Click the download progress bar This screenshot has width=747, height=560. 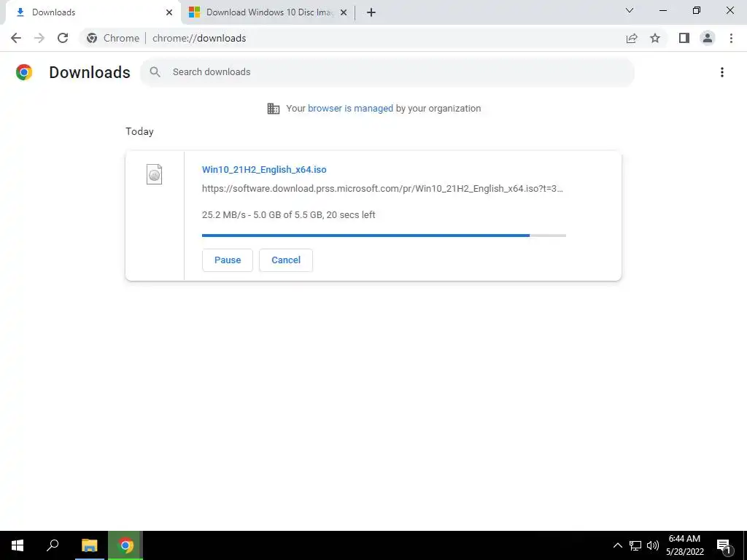(x=384, y=236)
